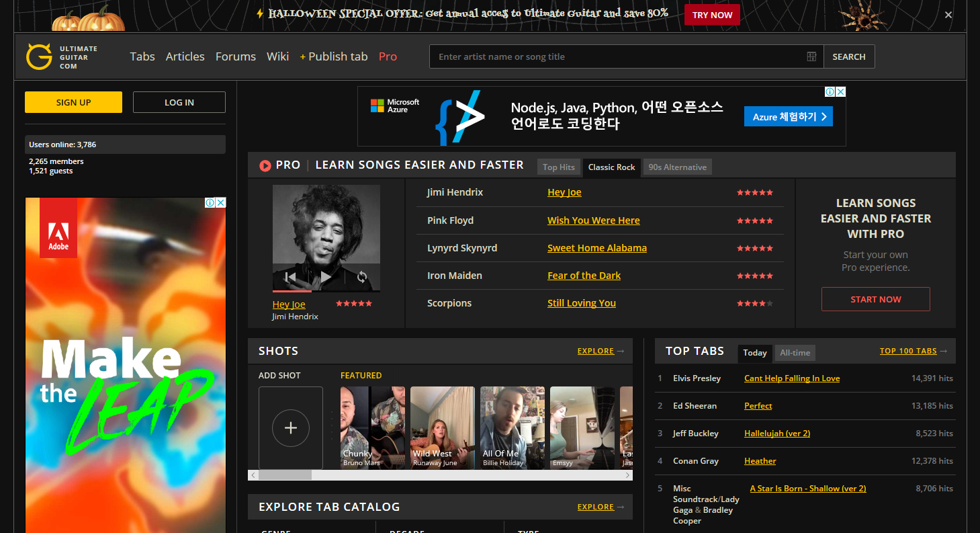Toggle repeat in the preview player
The height and width of the screenshot is (533, 980).
pyautogui.click(x=362, y=276)
